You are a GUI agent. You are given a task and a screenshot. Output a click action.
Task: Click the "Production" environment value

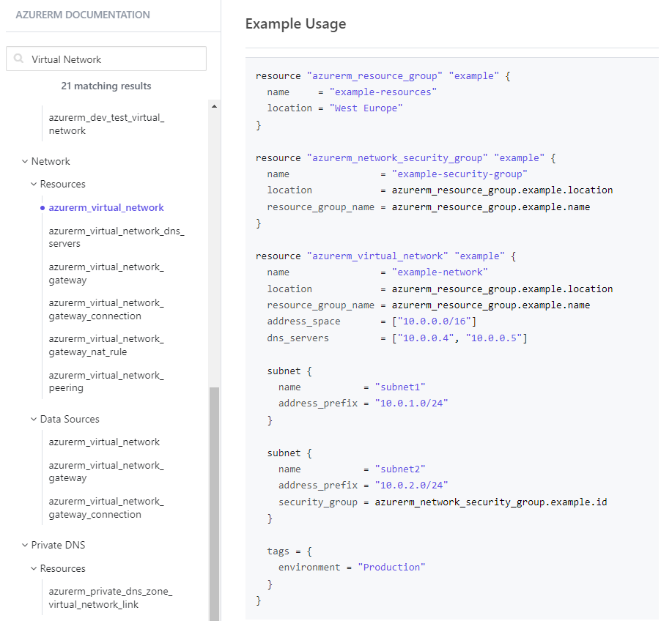tap(392, 568)
